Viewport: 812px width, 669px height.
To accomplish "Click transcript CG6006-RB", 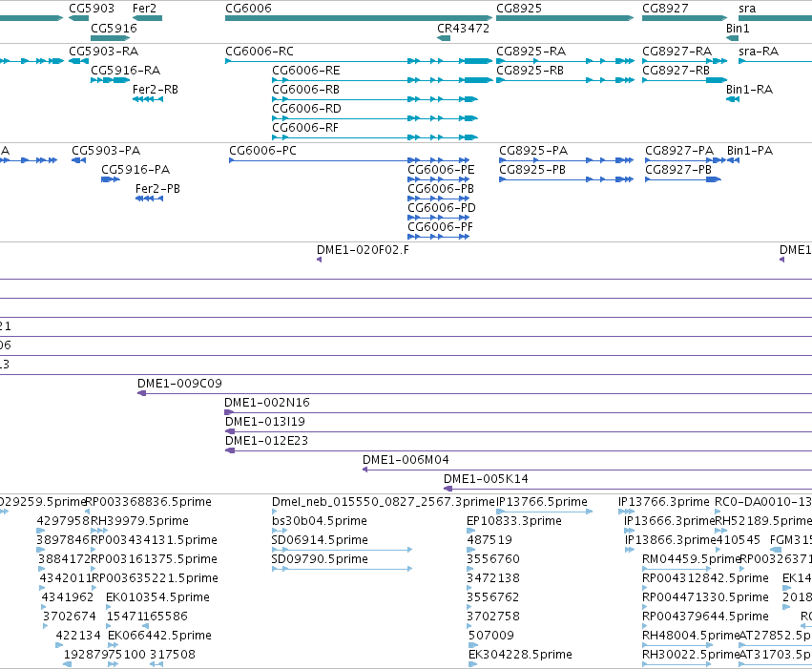I will pyautogui.click(x=375, y=99).
